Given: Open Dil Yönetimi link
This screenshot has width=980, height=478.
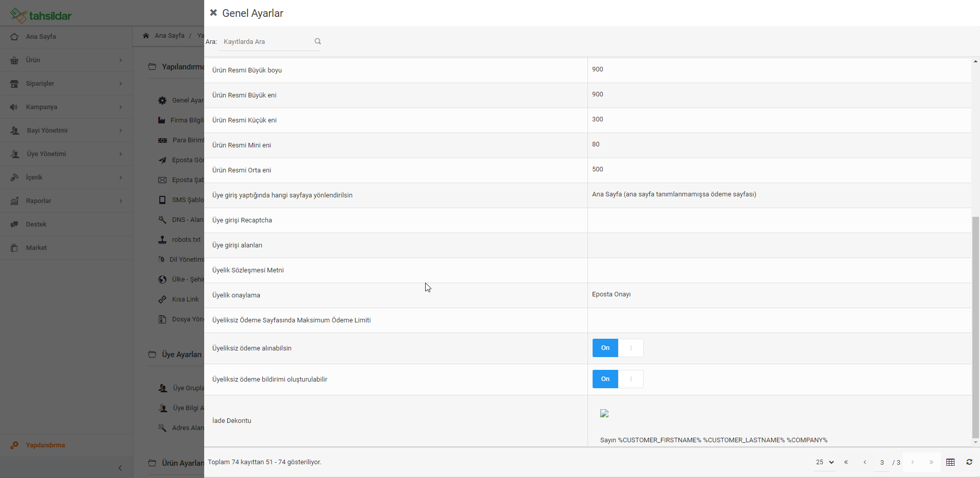Looking at the screenshot, I should coord(186,260).
